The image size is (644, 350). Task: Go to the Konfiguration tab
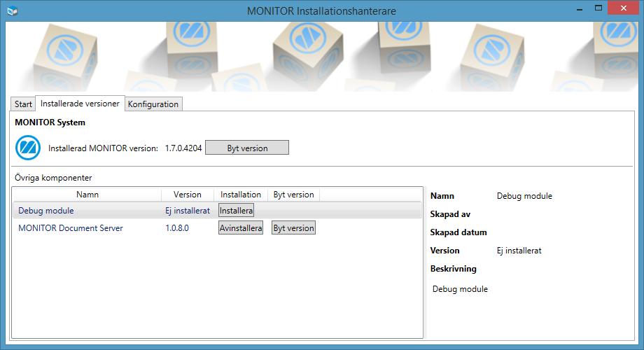click(153, 104)
